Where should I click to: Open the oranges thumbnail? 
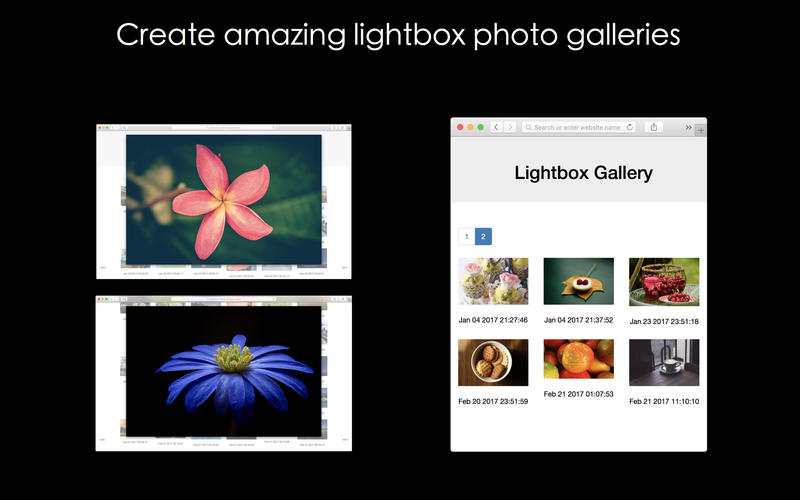click(x=578, y=359)
